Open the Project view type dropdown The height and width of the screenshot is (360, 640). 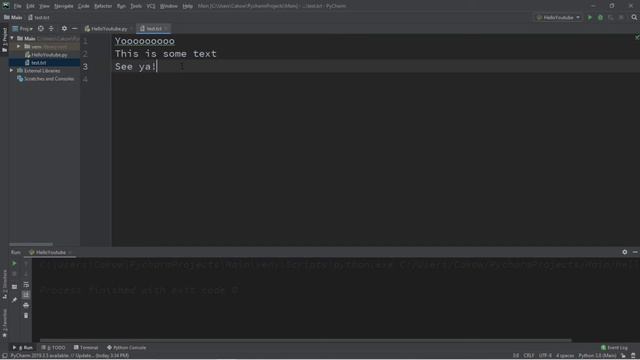(23, 29)
